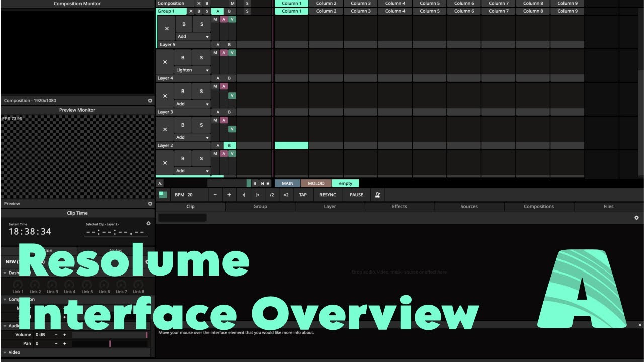Open the Compositions tab
This screenshot has width=644, height=362.
[x=539, y=207]
